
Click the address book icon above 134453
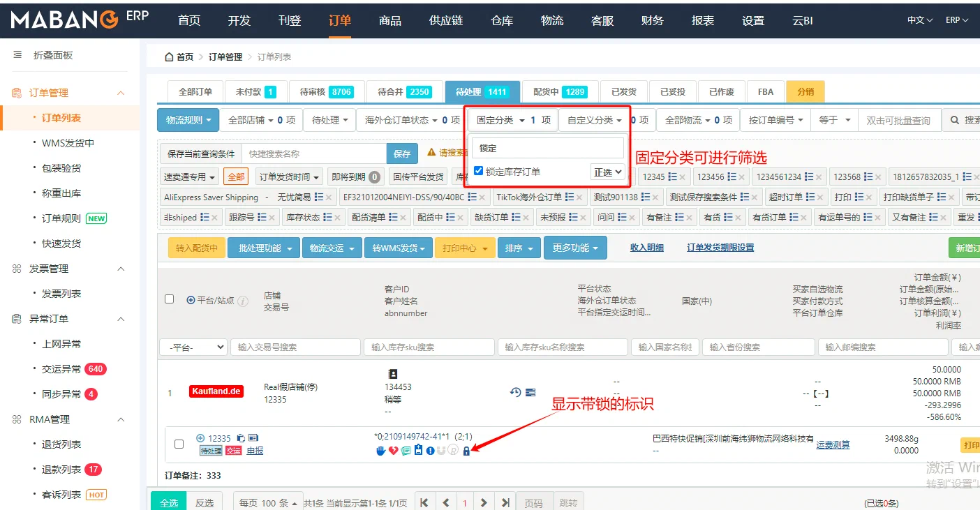[392, 374]
